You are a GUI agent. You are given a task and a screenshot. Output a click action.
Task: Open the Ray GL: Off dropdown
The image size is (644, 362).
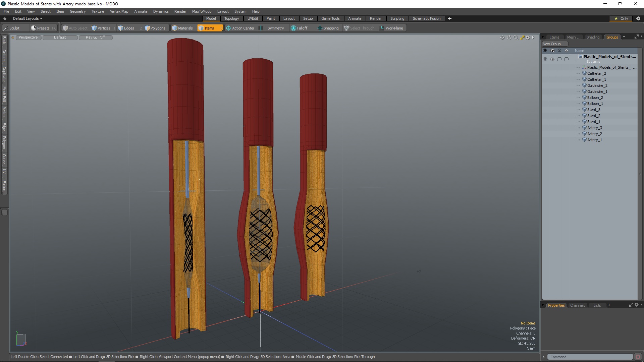pos(95,38)
